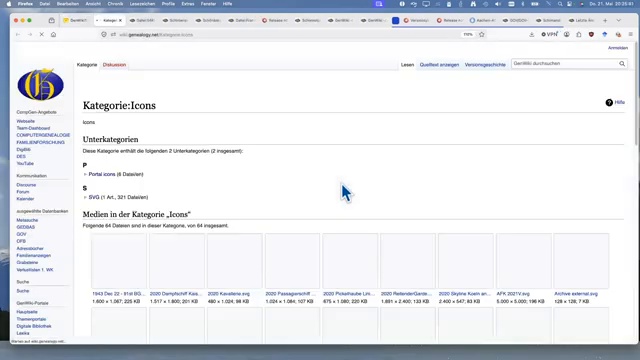The height and width of the screenshot is (360, 640).
Task: Bookmark this page with the star icon
Action: click(482, 35)
